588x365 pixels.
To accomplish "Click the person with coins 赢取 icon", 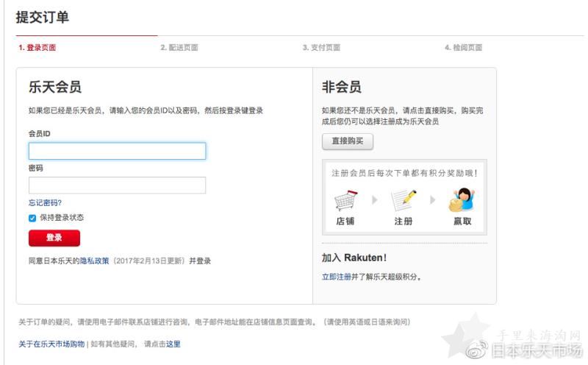I will (462, 199).
